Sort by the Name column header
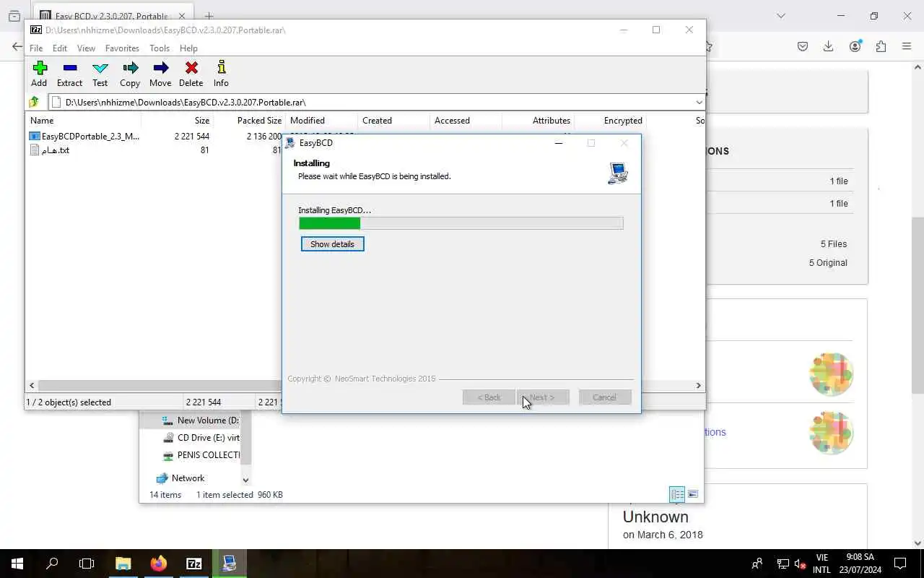The image size is (924, 578). click(83, 121)
